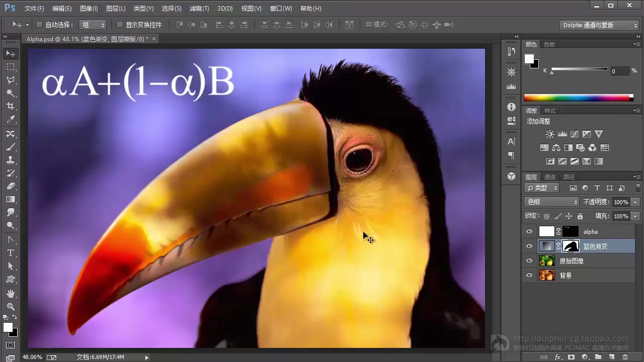
Task: Open the Color panel menu
Action: coord(637,44)
